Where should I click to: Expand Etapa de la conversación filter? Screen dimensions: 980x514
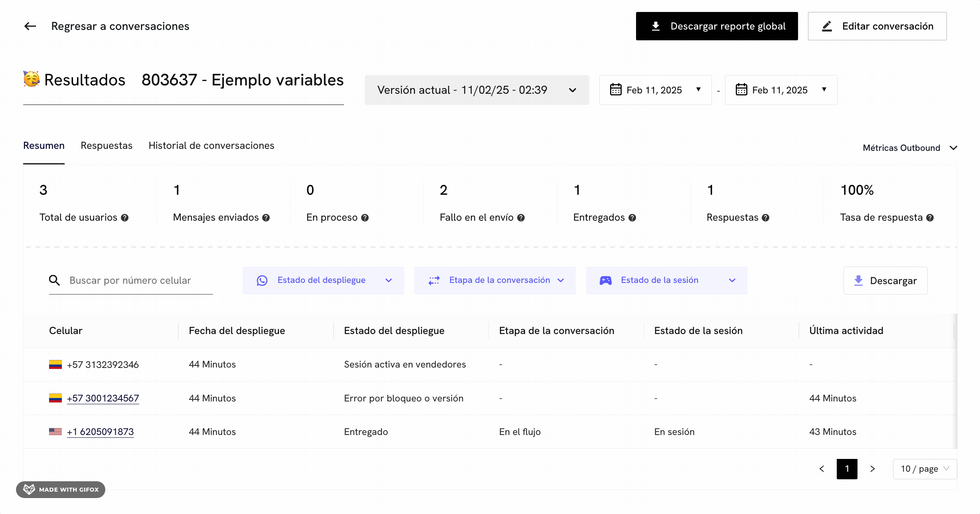pyautogui.click(x=495, y=281)
